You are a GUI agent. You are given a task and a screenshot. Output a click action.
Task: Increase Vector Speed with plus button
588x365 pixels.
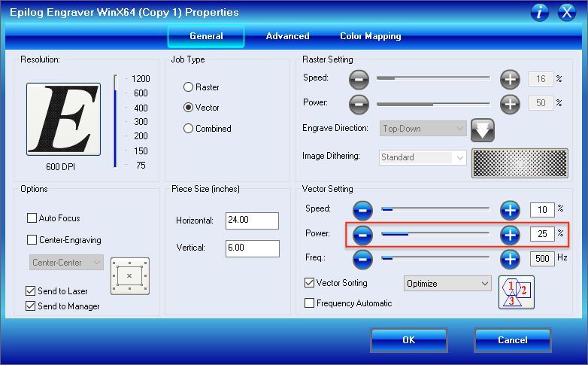510,210
